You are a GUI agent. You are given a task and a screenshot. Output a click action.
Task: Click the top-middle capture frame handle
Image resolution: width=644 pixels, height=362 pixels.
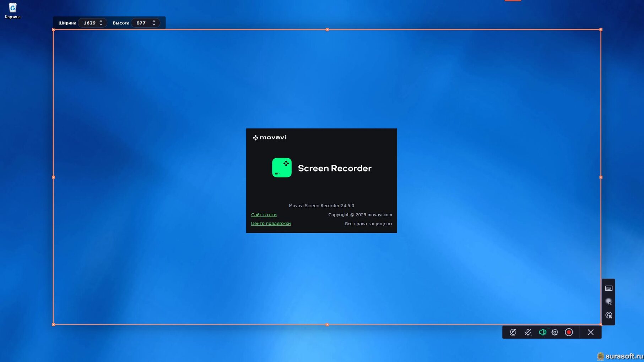pyautogui.click(x=327, y=30)
